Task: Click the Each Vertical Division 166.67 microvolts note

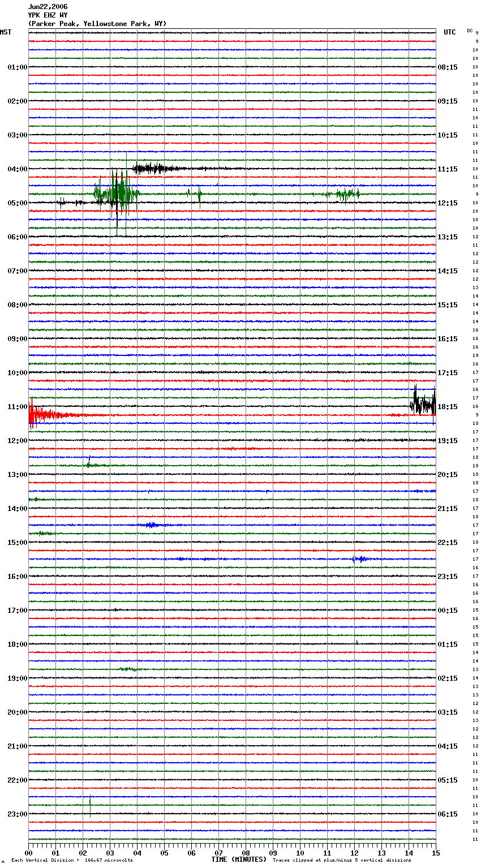Action: [x=72, y=861]
